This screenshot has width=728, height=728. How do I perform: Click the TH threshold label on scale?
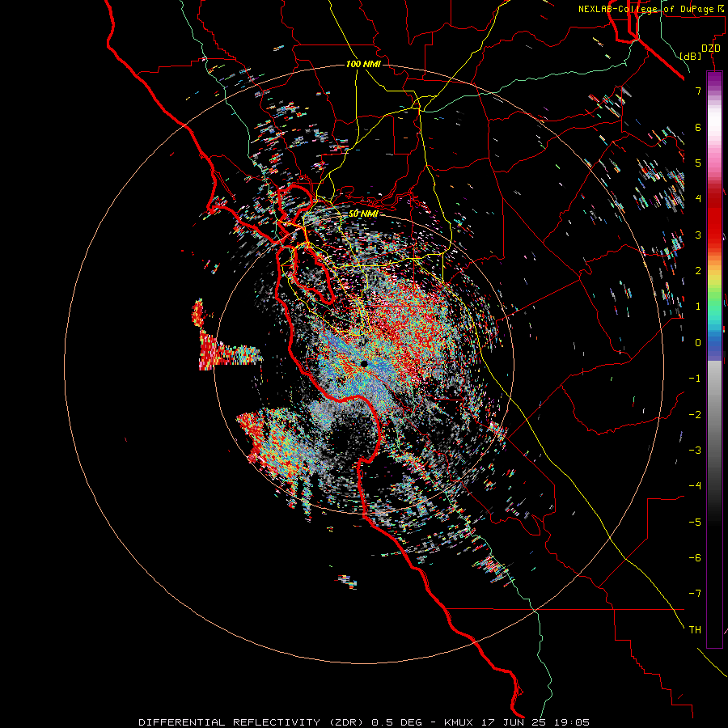point(695,630)
